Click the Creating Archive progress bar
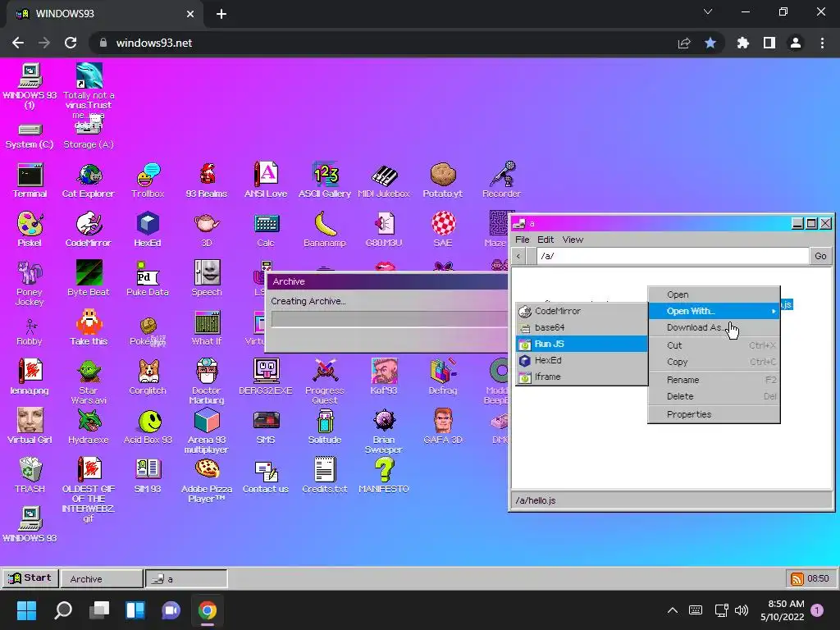The image size is (840, 630). click(389, 319)
